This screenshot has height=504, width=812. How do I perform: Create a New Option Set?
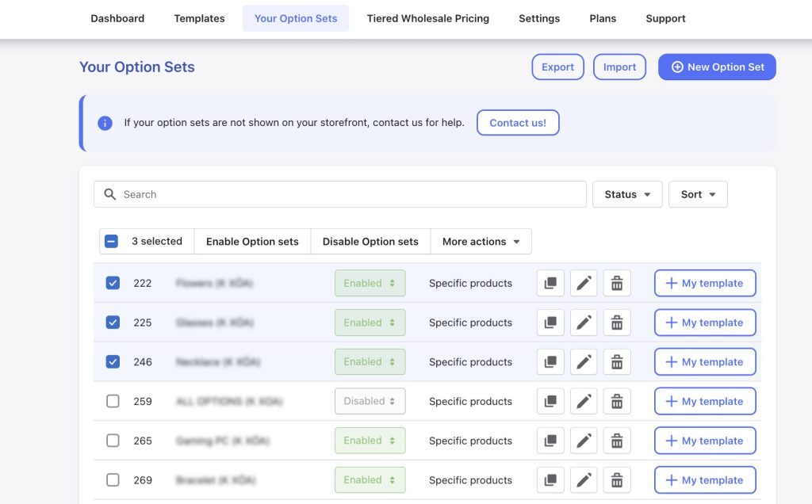coord(717,67)
